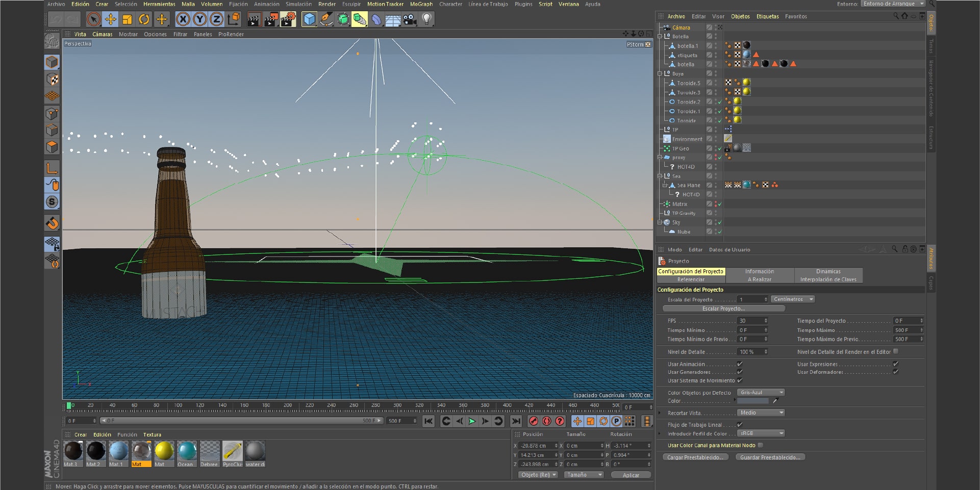
Task: Click the default object Color swatch
Action: (753, 401)
